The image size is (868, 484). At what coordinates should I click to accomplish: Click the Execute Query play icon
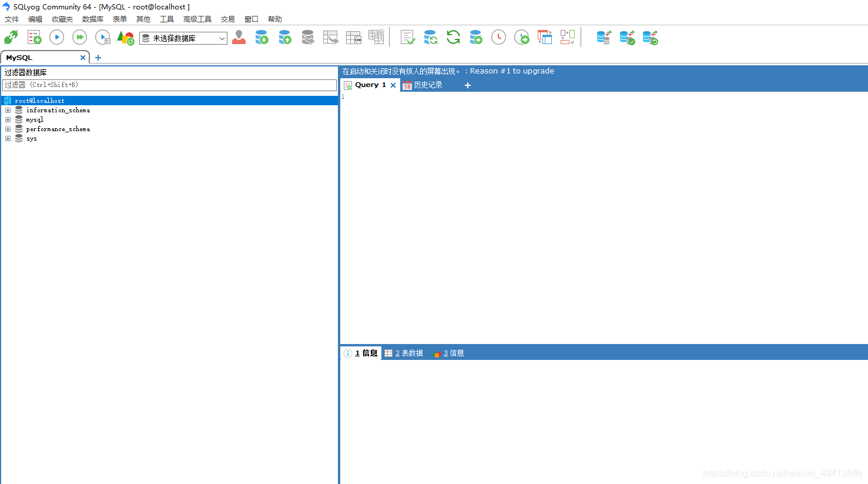coord(56,38)
